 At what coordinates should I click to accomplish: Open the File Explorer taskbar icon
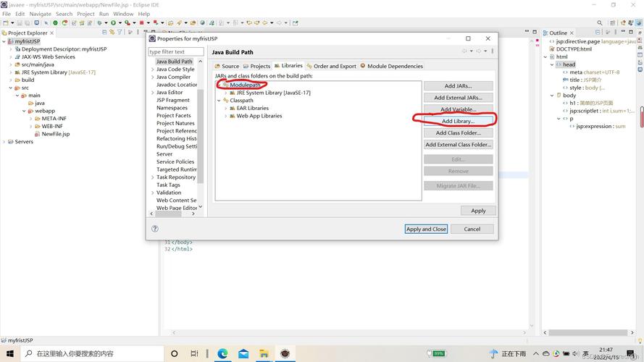click(264, 353)
